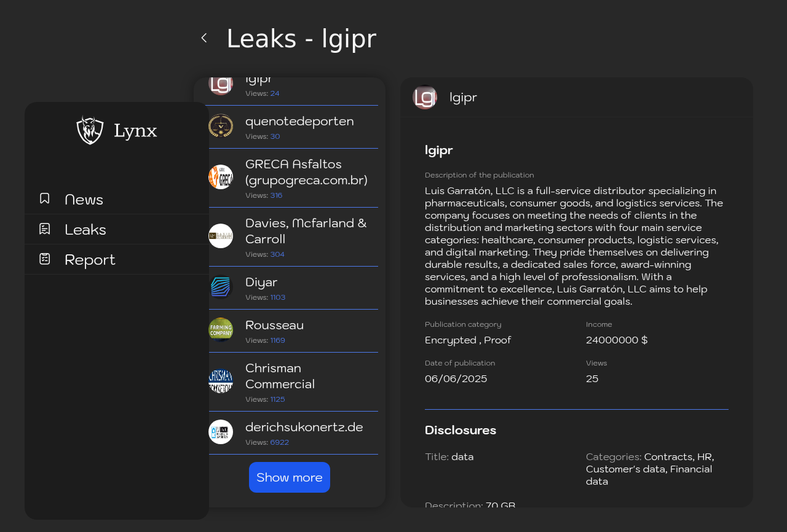The image size is (787, 532).
Task: Click the Views 316 count under GRECA
Action: tap(264, 195)
